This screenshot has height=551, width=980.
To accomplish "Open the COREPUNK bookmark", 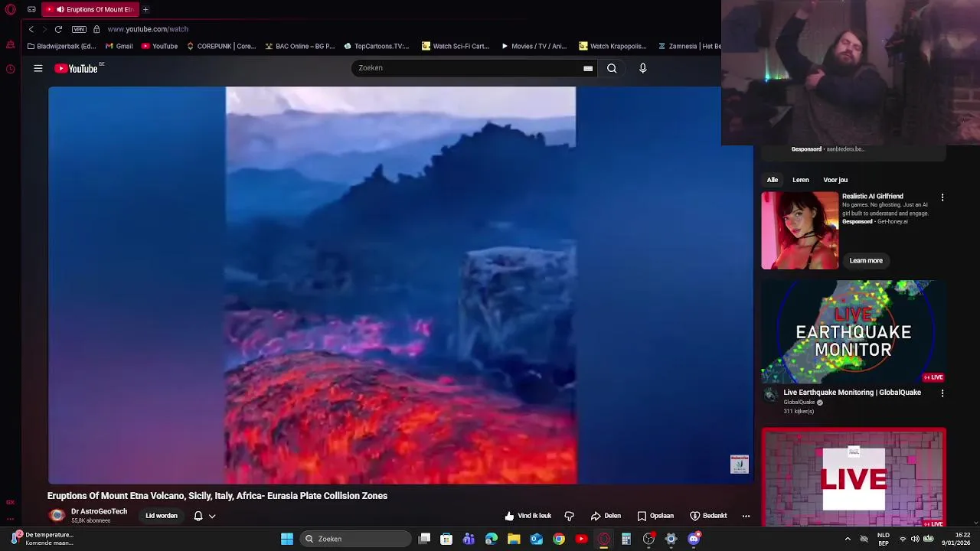I will coord(221,46).
